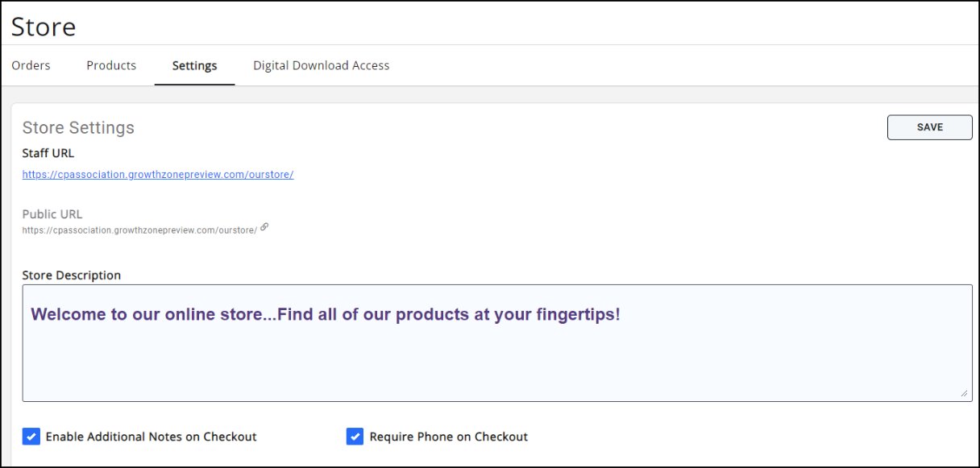980x468 pixels.
Task: Click the Store Description field label
Action: coord(72,275)
